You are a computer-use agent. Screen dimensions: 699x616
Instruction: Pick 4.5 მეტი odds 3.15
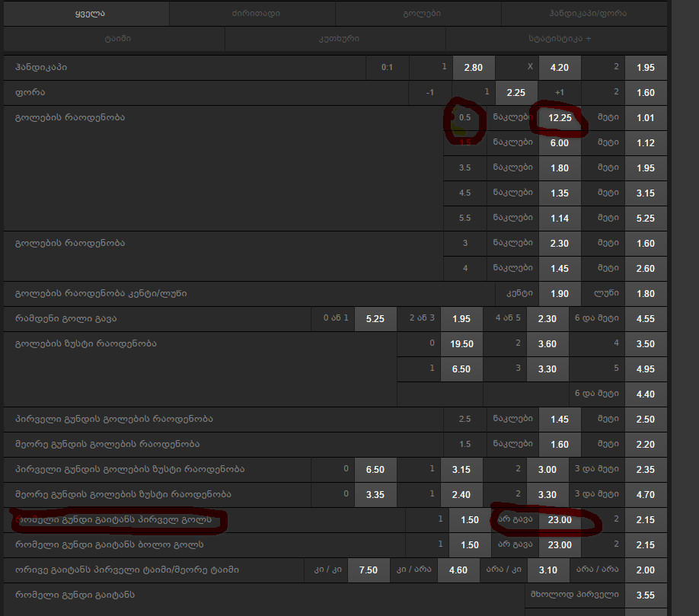pos(646,193)
